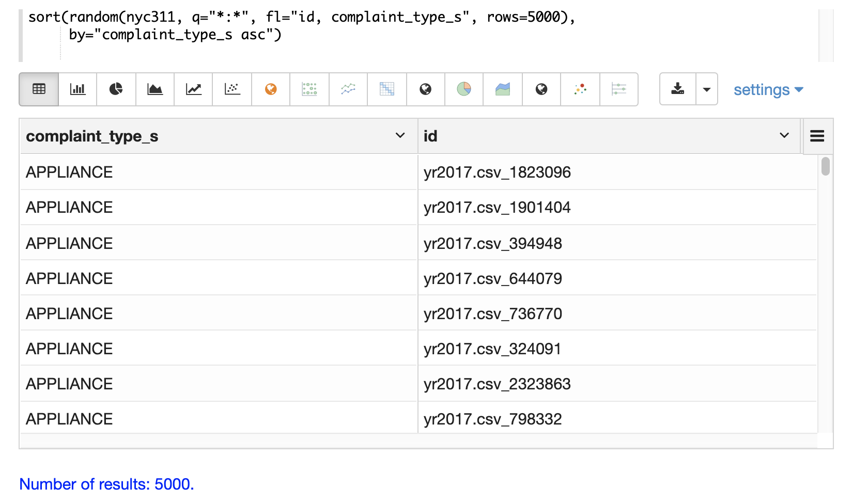Viewport: 868px width, 503px height.
Task: Pick the blue-green area chart icon
Action: click(503, 89)
